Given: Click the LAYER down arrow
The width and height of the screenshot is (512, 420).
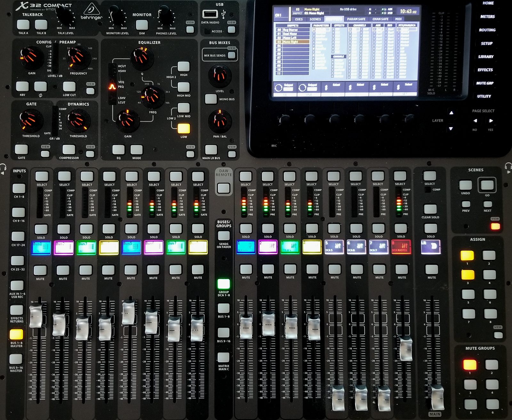Looking at the screenshot, I should click(451, 129).
